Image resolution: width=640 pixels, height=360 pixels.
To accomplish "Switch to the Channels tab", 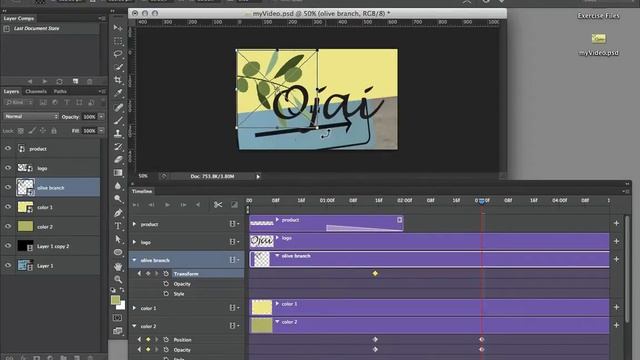I will [x=36, y=91].
